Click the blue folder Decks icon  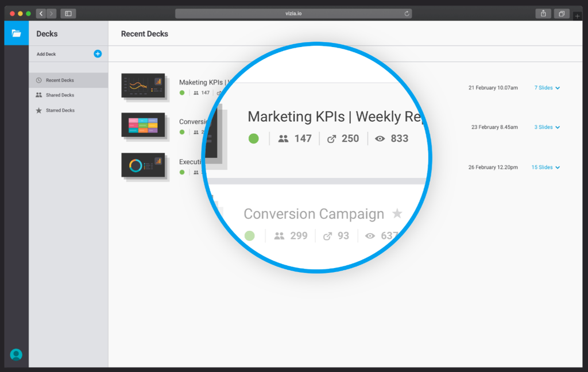click(16, 33)
